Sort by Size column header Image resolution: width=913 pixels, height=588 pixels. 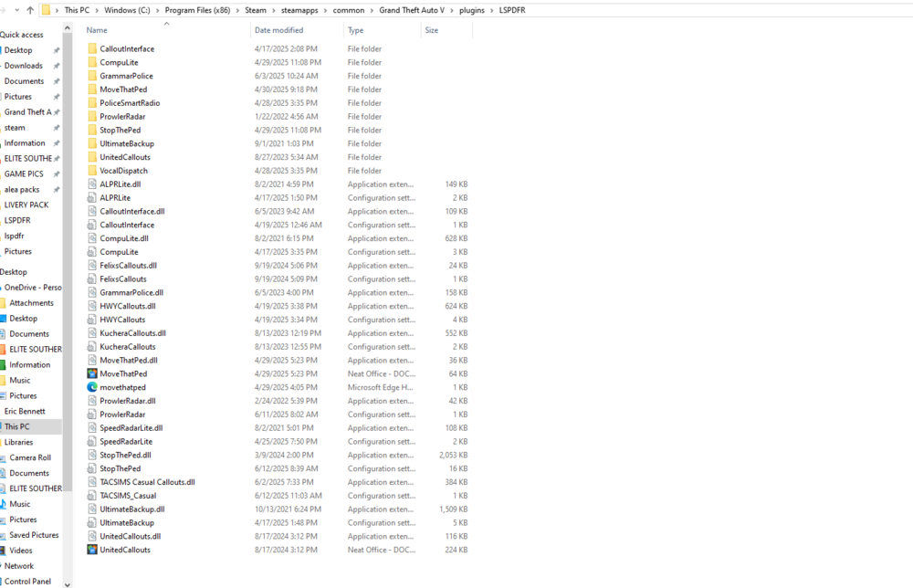pyautogui.click(x=432, y=30)
